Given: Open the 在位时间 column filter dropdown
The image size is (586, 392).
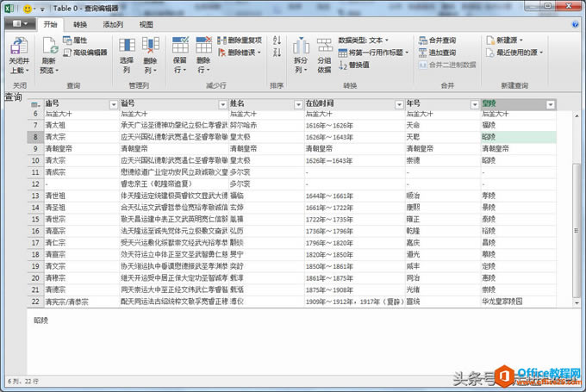Looking at the screenshot, I should (x=399, y=104).
